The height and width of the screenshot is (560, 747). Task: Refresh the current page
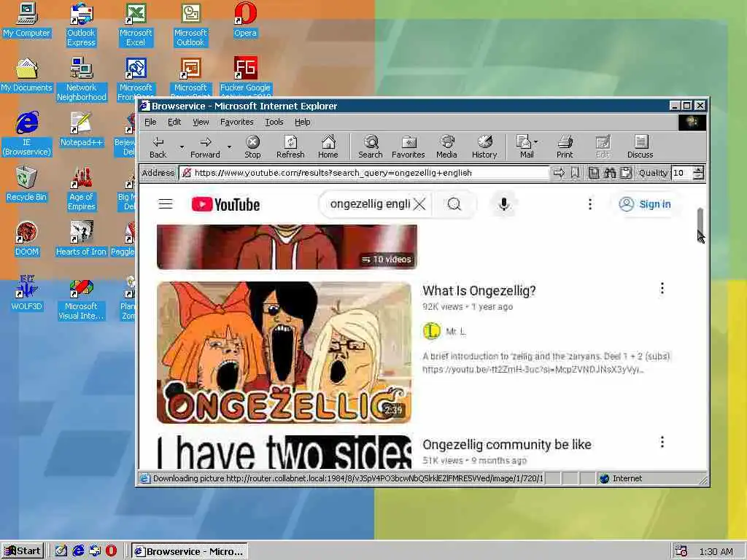click(290, 147)
